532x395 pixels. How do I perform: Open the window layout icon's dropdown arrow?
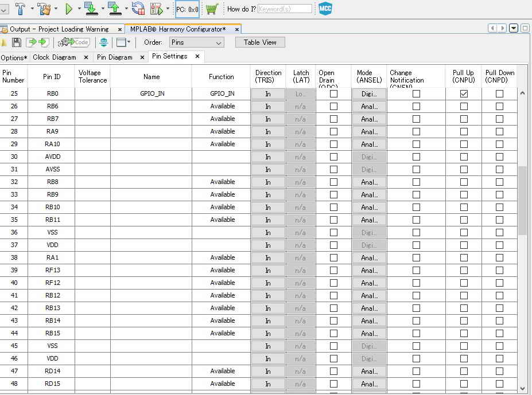coord(129,42)
